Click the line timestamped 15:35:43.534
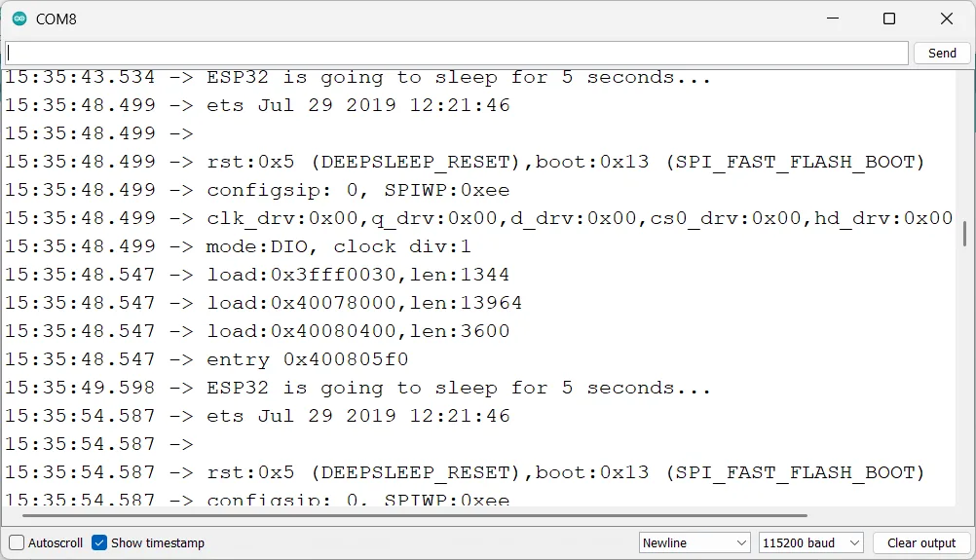 pyautogui.click(x=357, y=77)
